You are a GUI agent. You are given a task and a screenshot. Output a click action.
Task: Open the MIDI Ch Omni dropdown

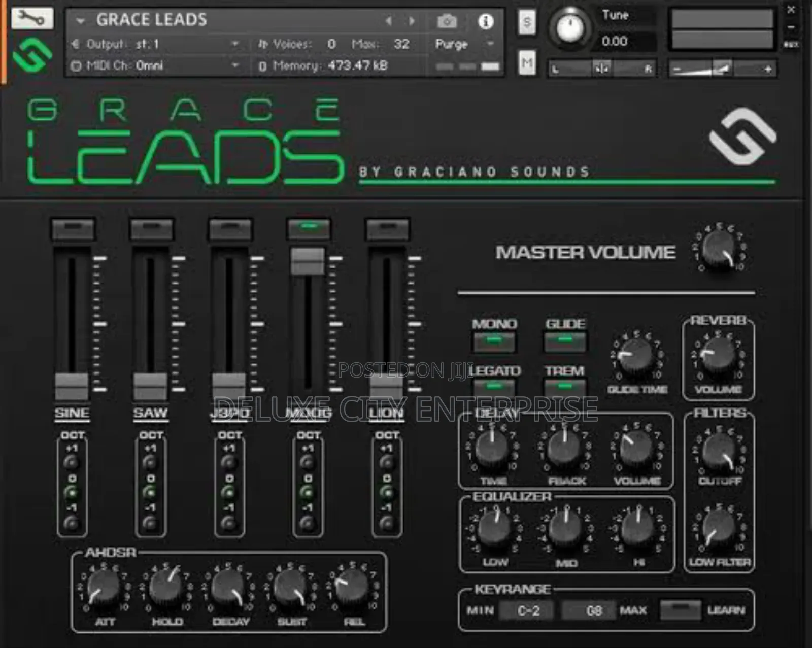pos(234,65)
